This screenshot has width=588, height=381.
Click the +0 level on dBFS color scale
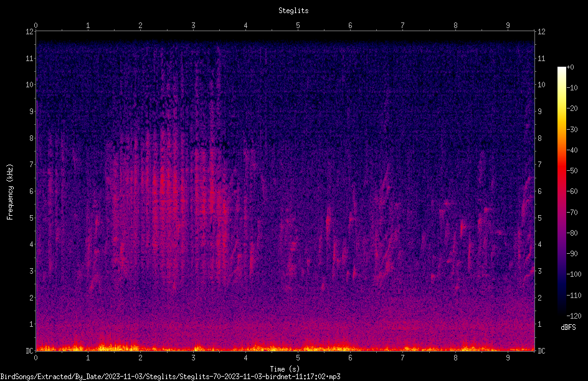click(x=570, y=67)
